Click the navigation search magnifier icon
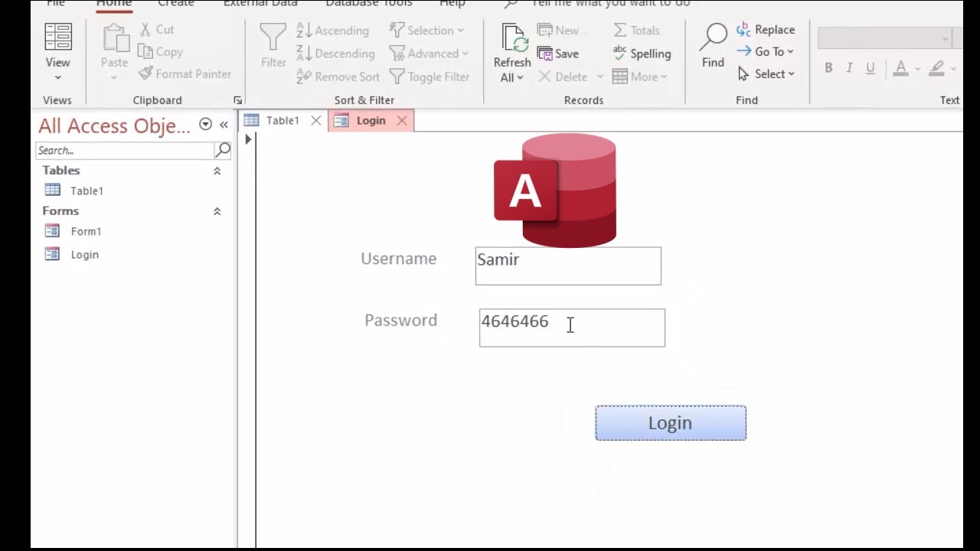980x551 pixels. coord(223,150)
